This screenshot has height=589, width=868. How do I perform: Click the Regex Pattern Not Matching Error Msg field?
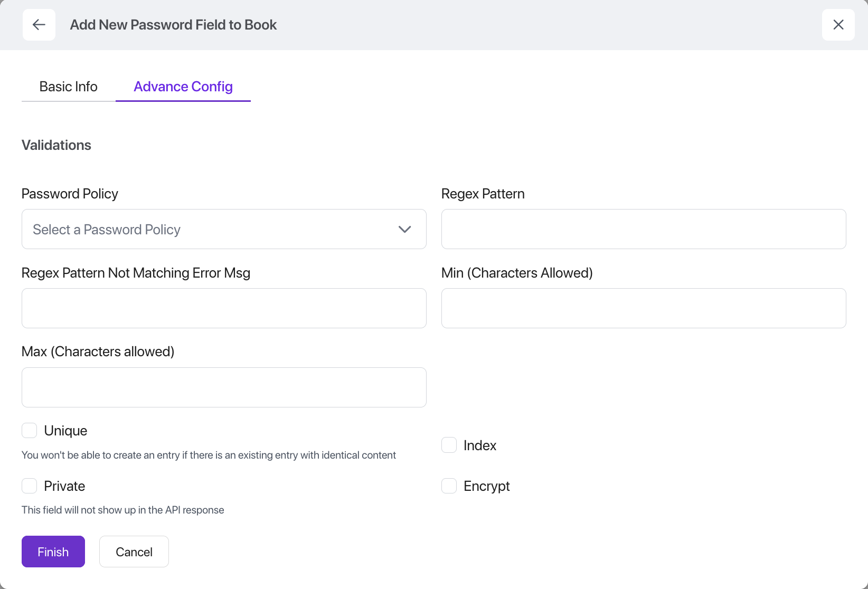pos(224,308)
